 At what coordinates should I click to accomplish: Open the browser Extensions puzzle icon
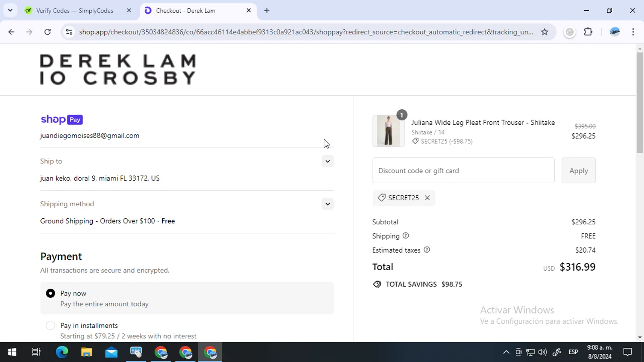[588, 32]
